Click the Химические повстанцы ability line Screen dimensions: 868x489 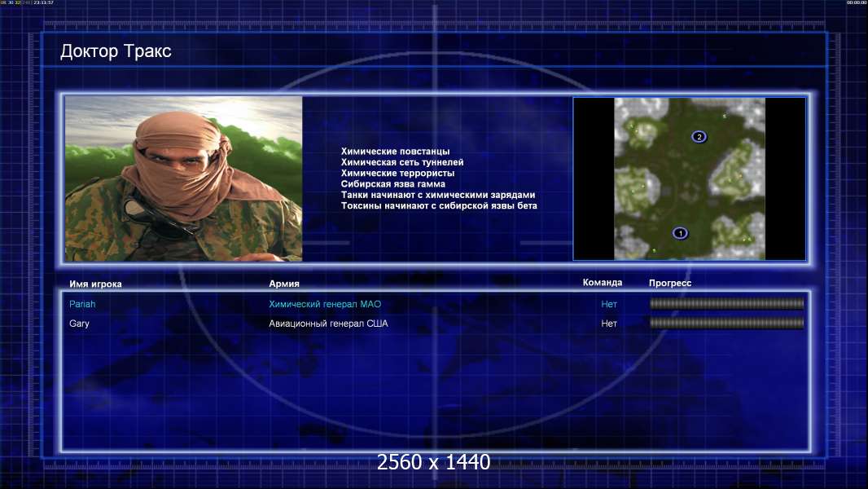click(395, 152)
